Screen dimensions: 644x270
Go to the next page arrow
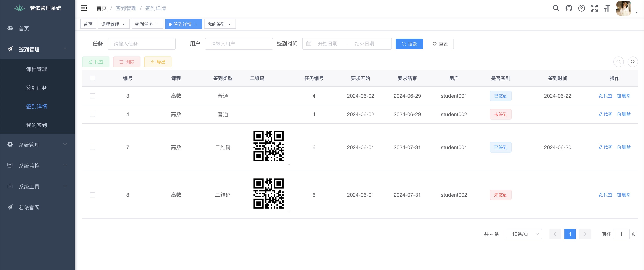[585, 234]
